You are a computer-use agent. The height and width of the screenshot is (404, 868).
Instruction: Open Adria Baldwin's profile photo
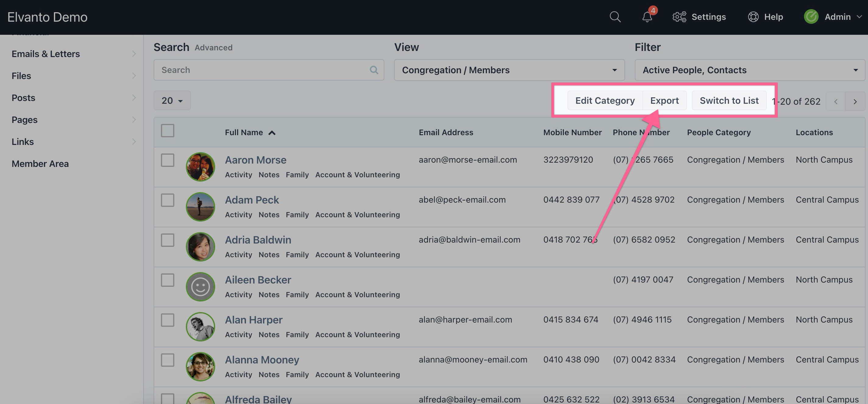coord(201,247)
